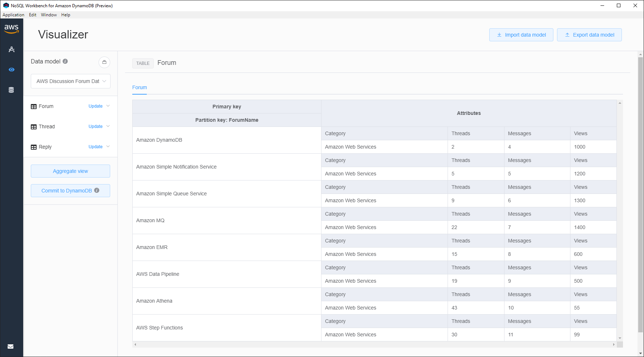Open the Application menu

(13, 15)
